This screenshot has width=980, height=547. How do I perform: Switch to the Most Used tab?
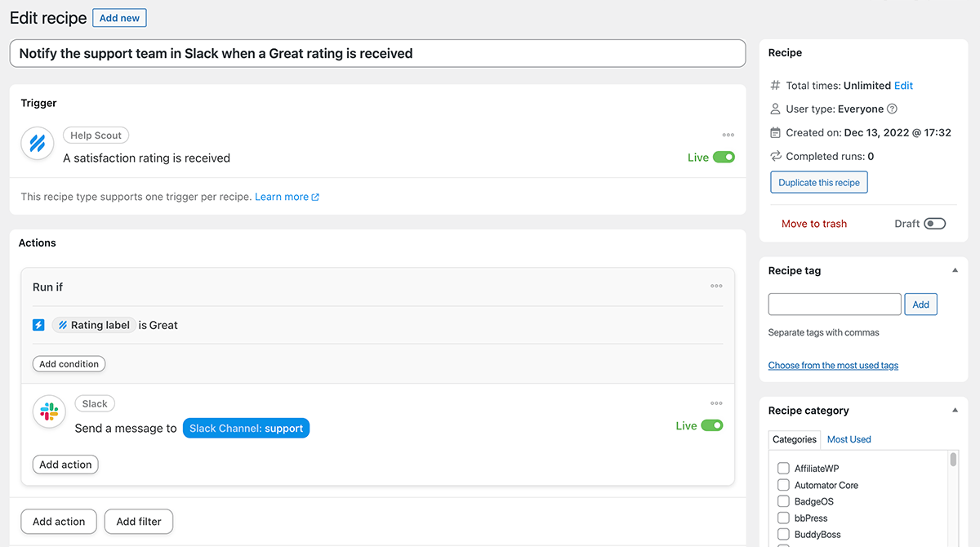(x=849, y=439)
